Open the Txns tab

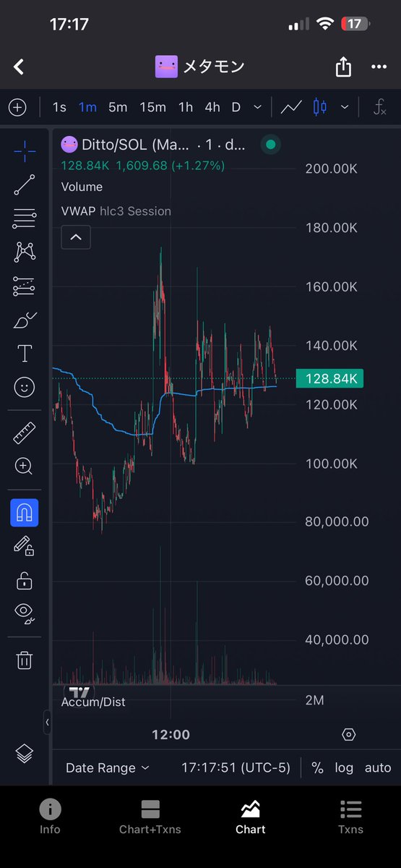point(350,817)
